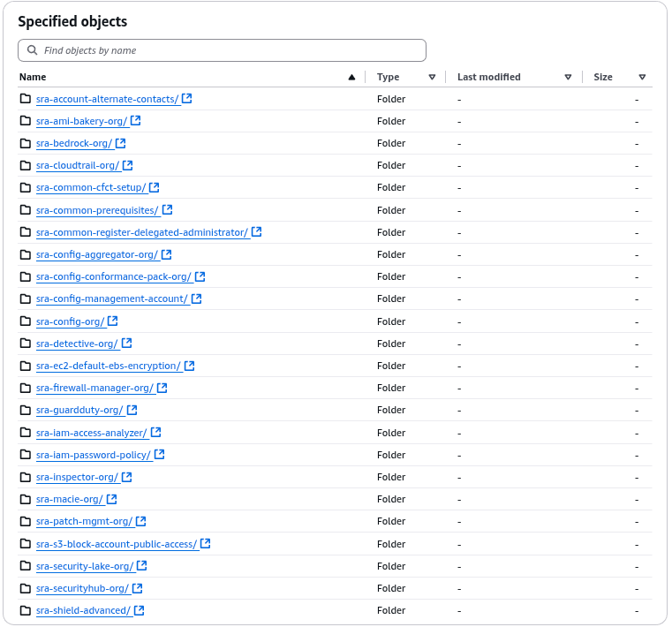
Task: Open external link icon for sra-common-prerequisites/
Action: (x=167, y=210)
